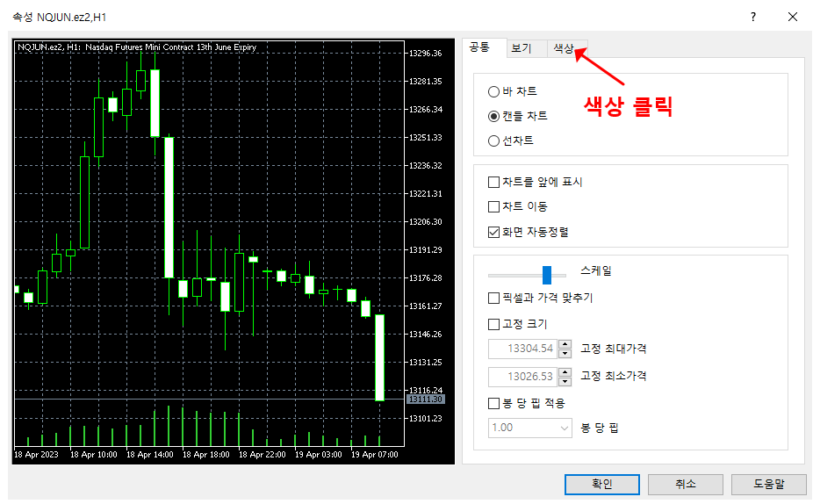Image resolution: width=813 pixels, height=504 pixels.
Task: Uncheck 화면 자동정렬 checkbox
Action: pyautogui.click(x=493, y=232)
